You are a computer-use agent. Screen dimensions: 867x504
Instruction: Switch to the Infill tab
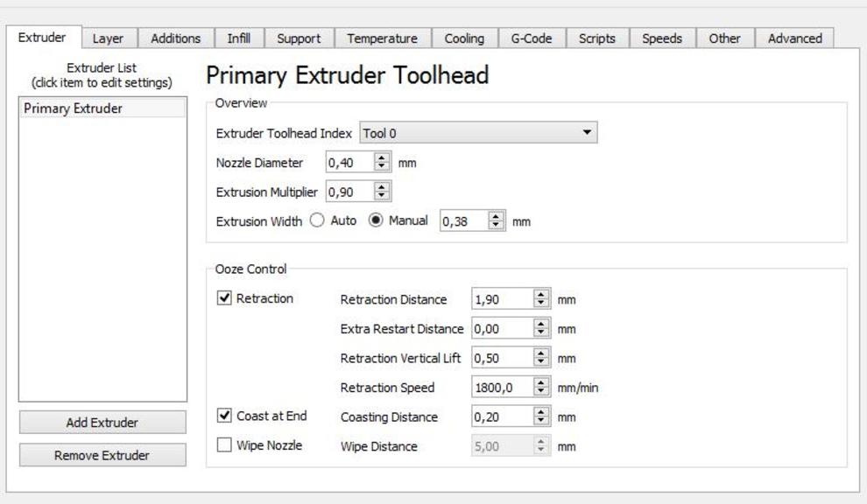coord(238,38)
